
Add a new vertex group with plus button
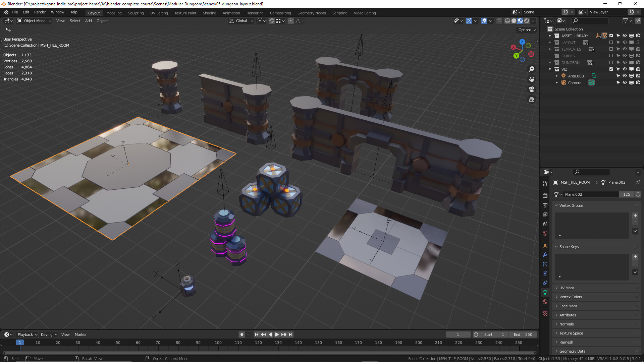635,216
